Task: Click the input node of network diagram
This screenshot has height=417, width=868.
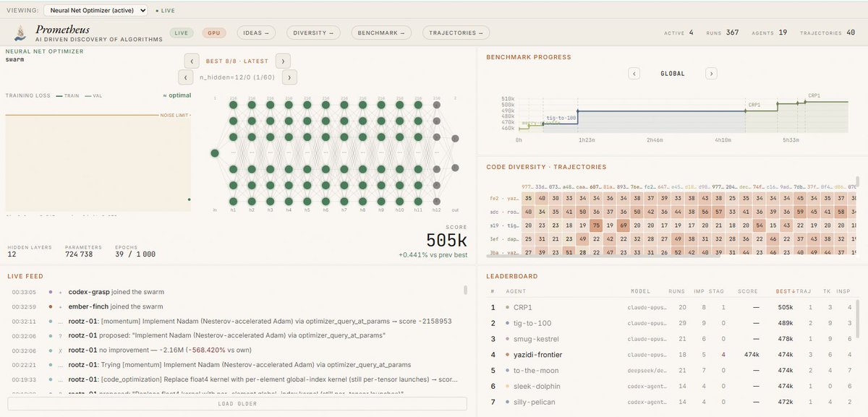Action: pos(215,152)
